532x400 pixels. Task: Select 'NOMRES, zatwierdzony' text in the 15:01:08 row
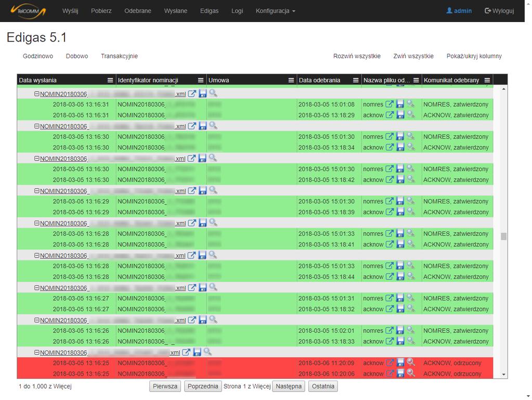click(456, 105)
